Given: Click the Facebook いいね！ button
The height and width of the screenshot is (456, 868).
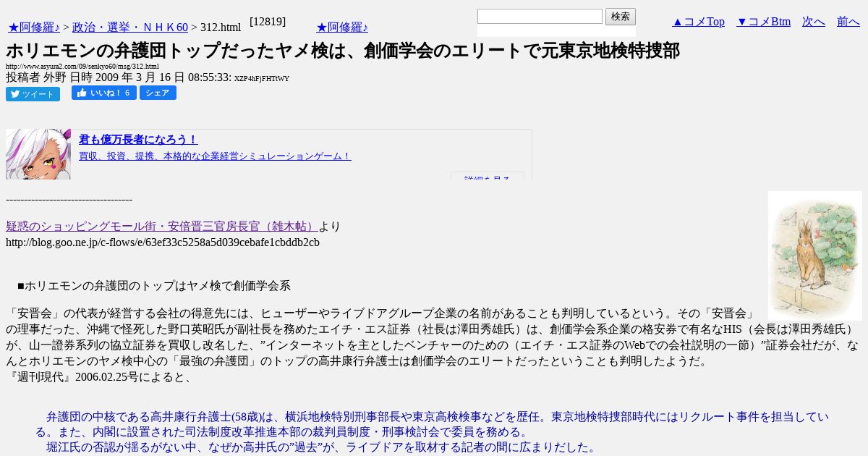Looking at the screenshot, I should pyautogui.click(x=104, y=93).
